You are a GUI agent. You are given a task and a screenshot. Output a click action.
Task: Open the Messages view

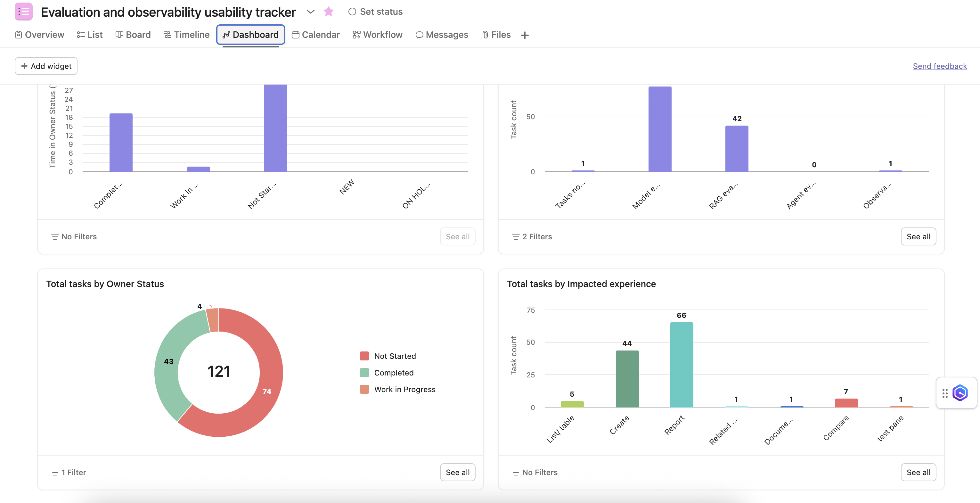point(442,35)
